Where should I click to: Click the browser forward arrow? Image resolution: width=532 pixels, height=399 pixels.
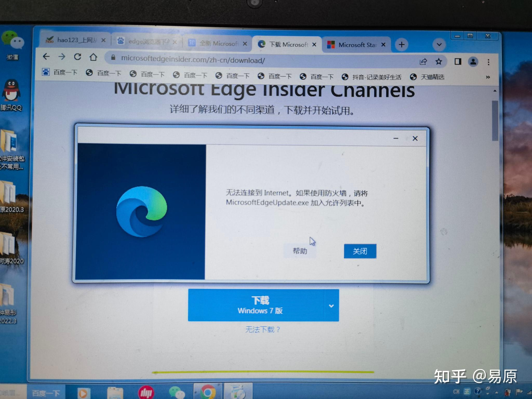[x=62, y=57]
